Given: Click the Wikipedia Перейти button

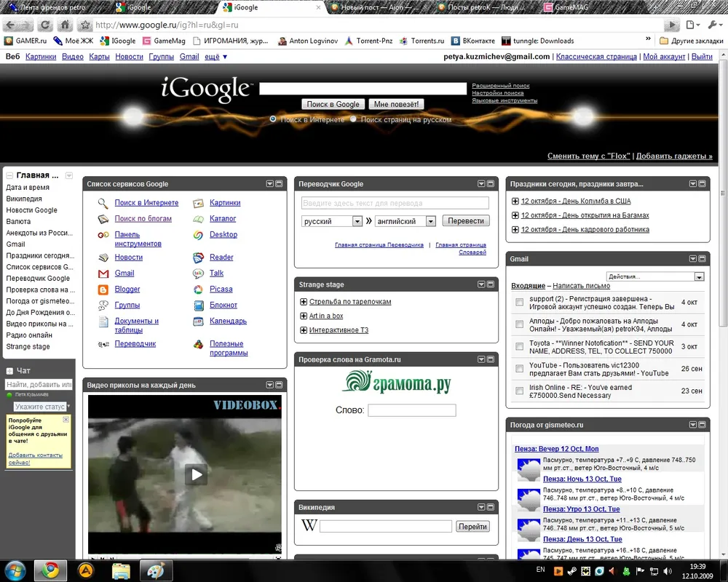Looking at the screenshot, I should (x=472, y=527).
